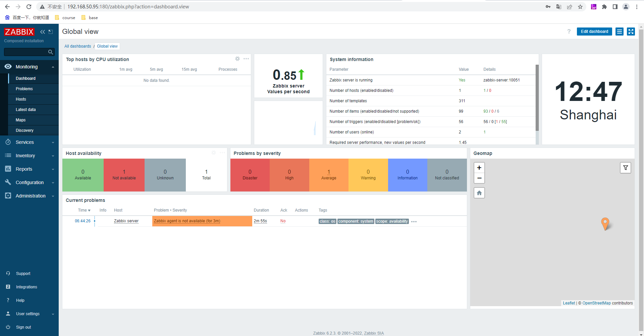The image size is (644, 336).
Task: Expand the Inventory menu section
Action: (x=29, y=156)
